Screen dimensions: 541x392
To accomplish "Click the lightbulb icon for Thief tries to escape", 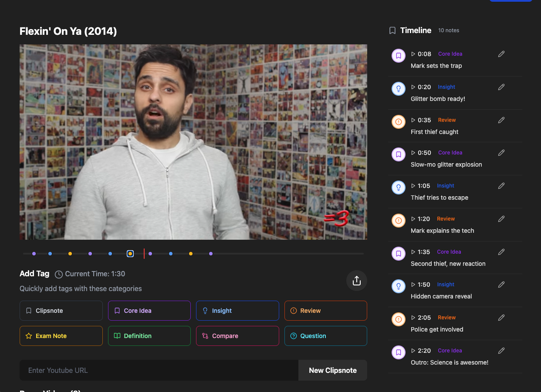I will click(x=398, y=188).
